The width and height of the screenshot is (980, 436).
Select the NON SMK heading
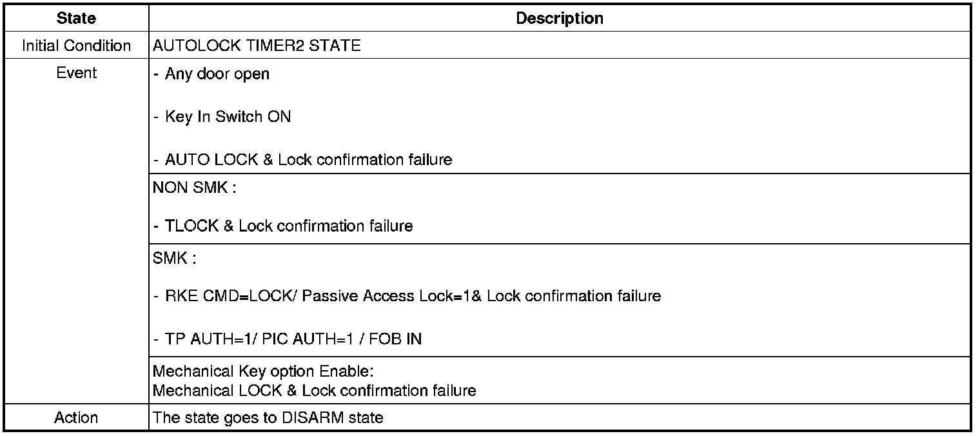click(190, 188)
